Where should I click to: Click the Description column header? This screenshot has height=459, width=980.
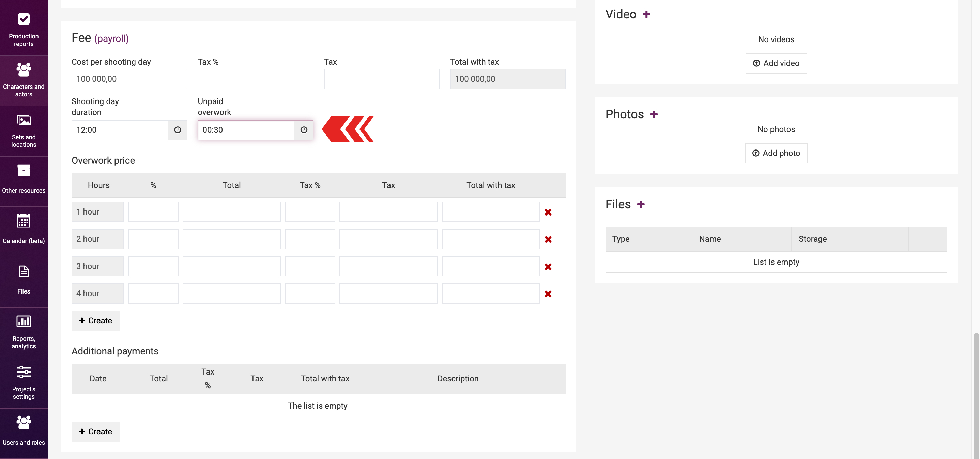[x=458, y=379]
